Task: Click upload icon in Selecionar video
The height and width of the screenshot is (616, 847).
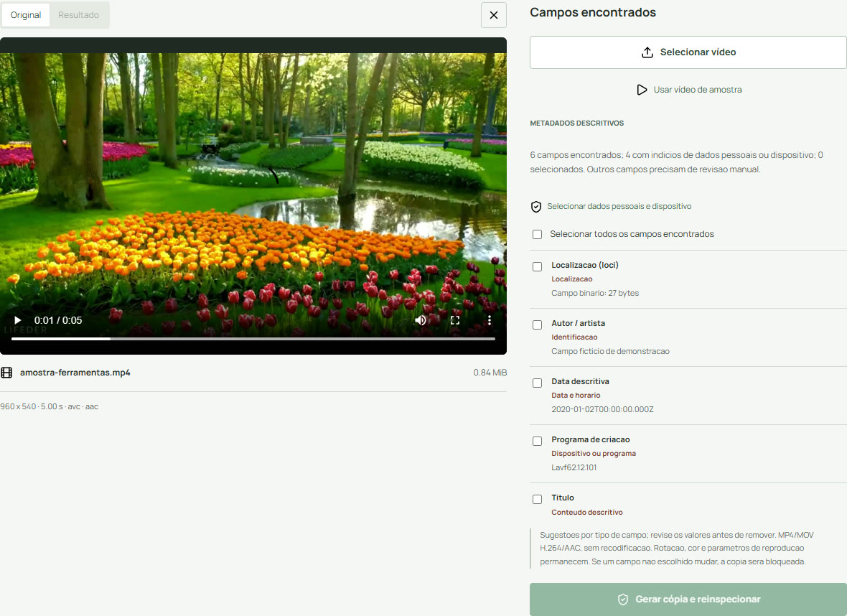Action: (x=647, y=52)
